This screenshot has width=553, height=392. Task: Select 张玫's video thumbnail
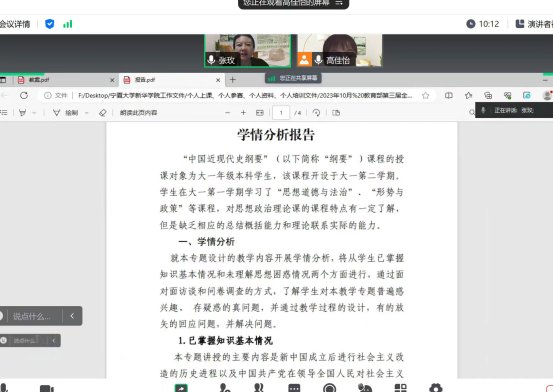click(248, 50)
